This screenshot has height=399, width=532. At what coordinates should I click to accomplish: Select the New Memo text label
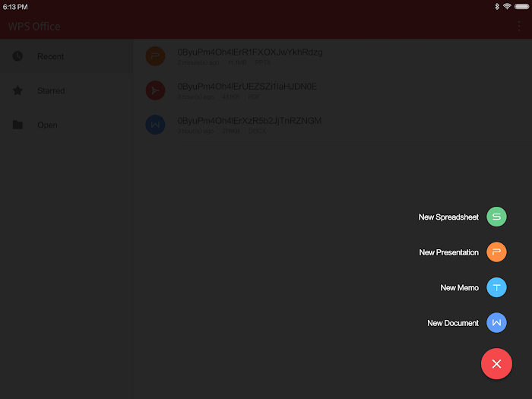459,288
